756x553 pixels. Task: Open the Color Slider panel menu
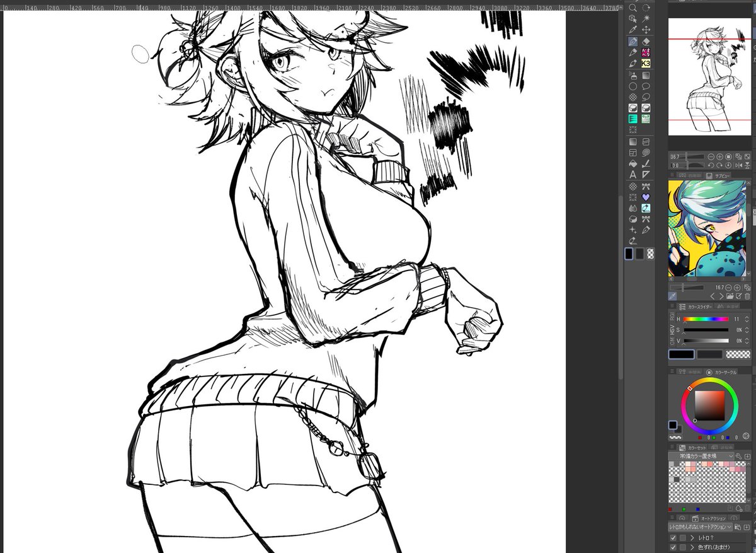672,305
